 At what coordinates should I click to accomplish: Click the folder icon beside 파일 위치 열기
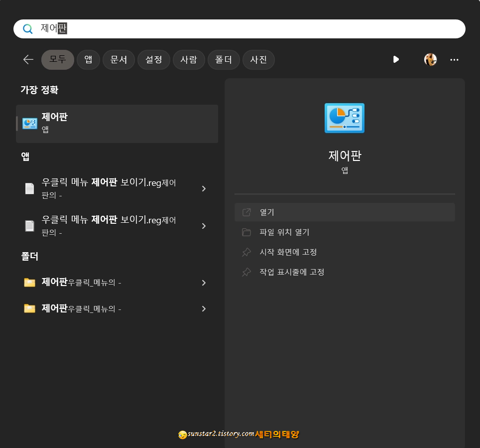click(x=246, y=232)
